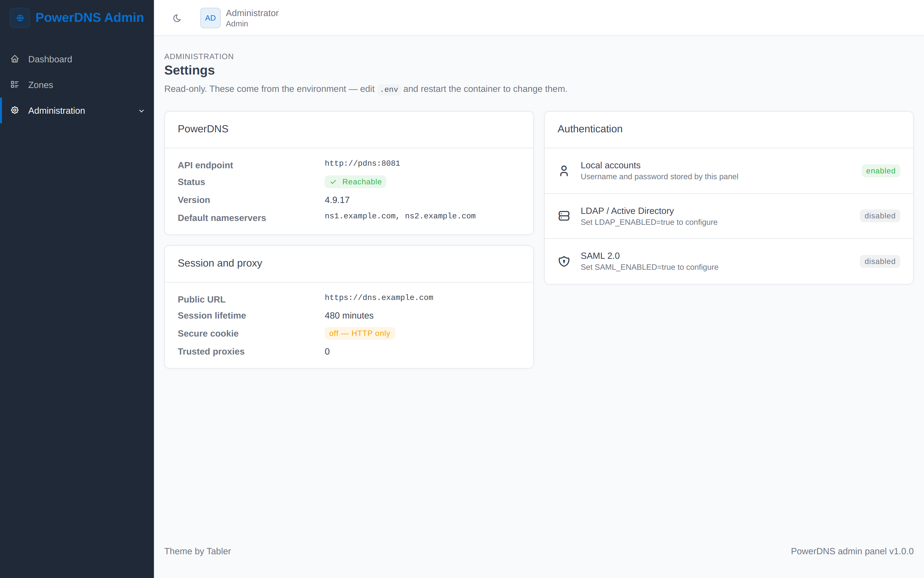Screen dimensions: 924x578
Task: Click the version value 4.9.17
Action: tap(337, 200)
